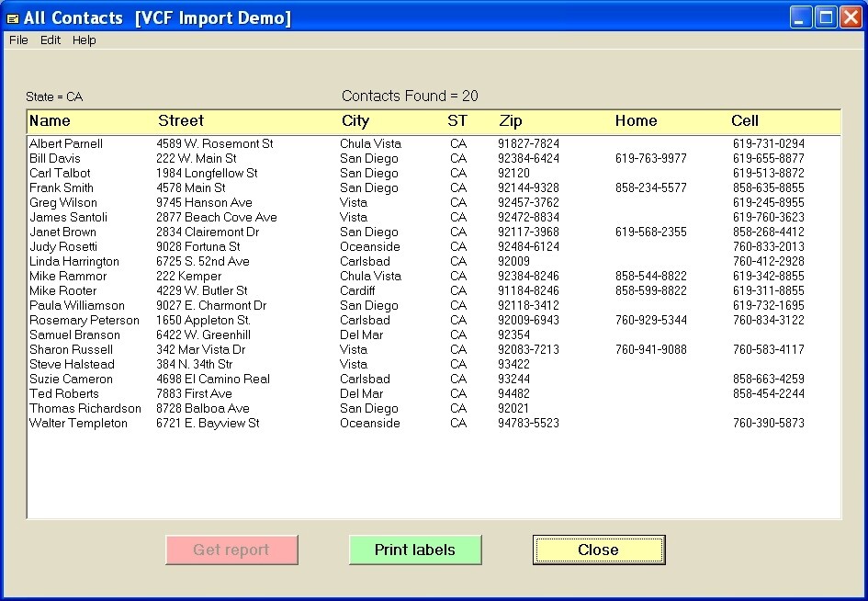
Task: Select the contact Rosemary Peterson
Action: tap(85, 320)
